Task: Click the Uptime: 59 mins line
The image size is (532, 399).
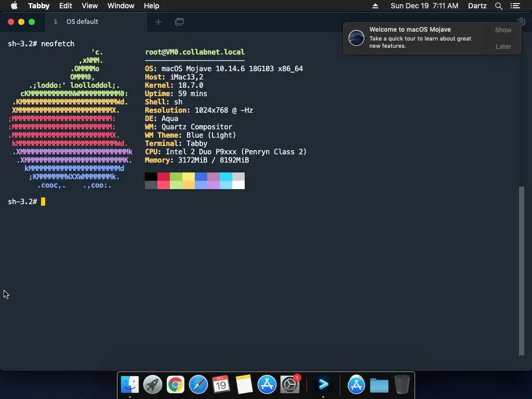Action: tap(176, 94)
